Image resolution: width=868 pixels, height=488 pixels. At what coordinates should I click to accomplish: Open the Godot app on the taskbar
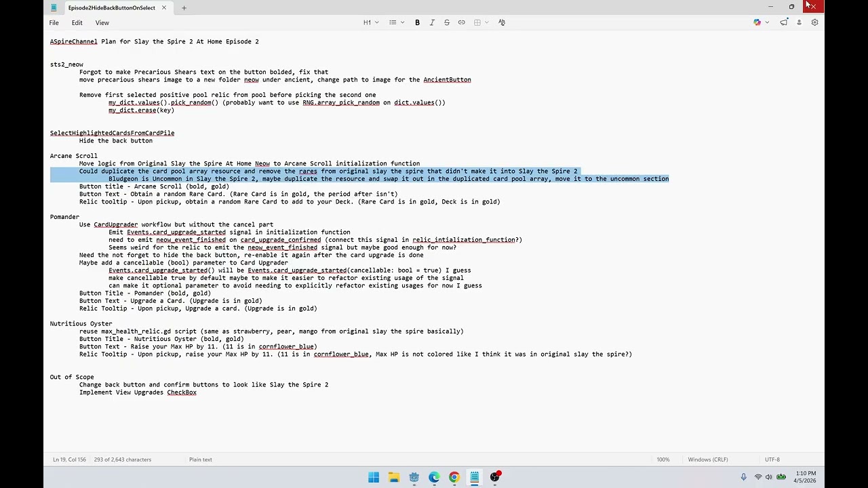coord(414,477)
